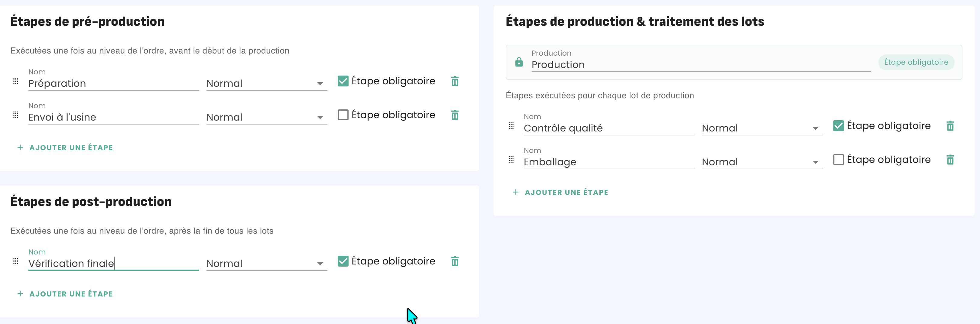The image size is (980, 324).
Task: Open type dropdown for Vérification finale
Action: pos(266,264)
